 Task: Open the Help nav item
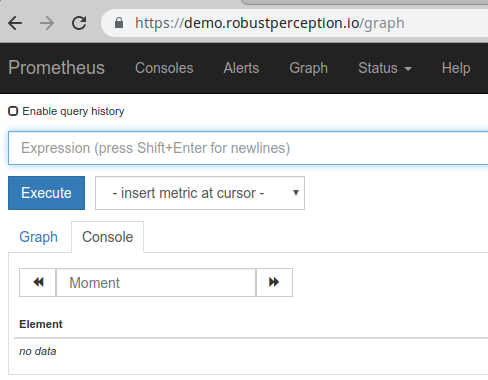click(456, 68)
